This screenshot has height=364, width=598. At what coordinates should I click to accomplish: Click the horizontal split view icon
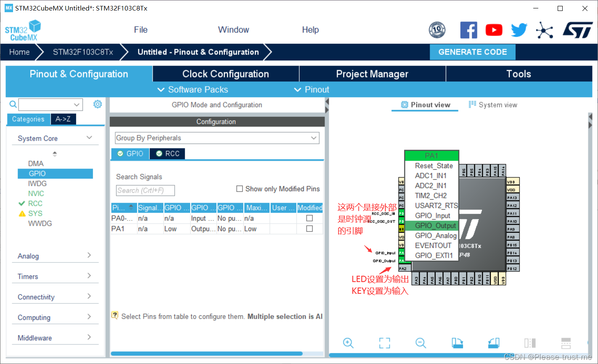tap(566, 343)
